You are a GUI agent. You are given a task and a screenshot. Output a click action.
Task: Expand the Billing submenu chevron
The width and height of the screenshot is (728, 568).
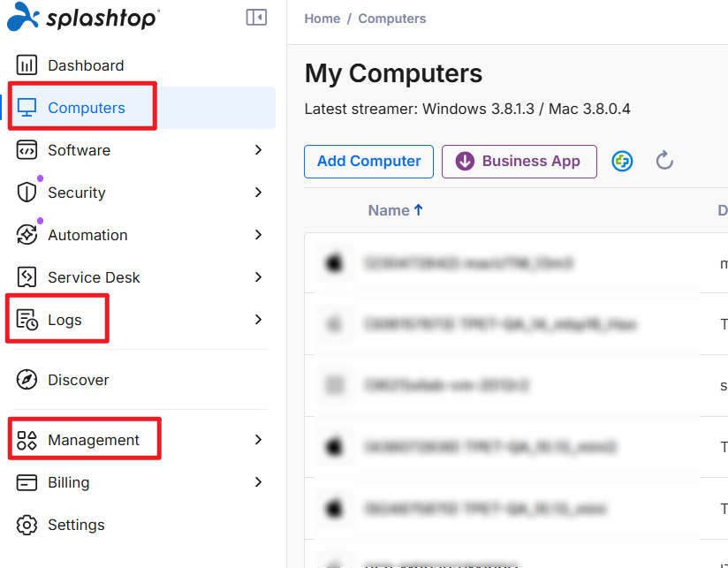coord(259,482)
